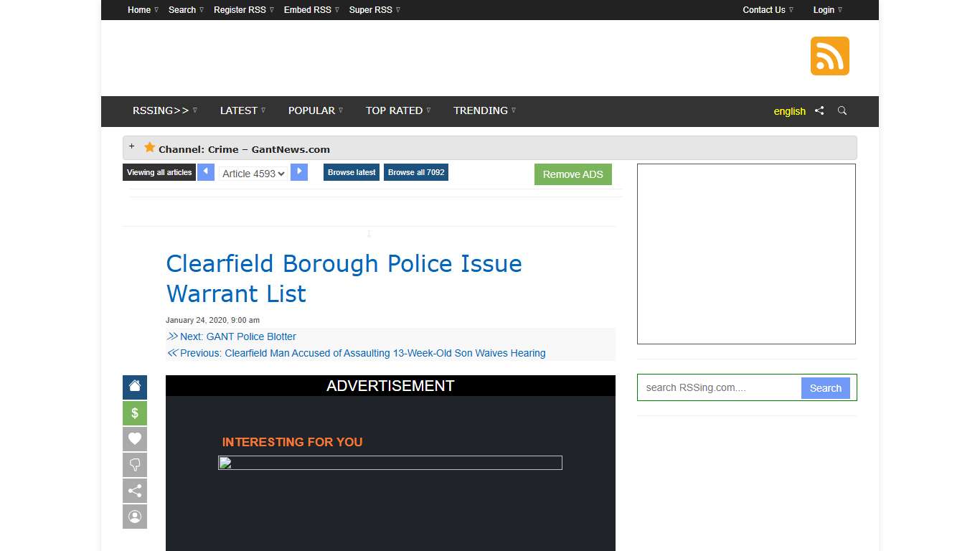The width and height of the screenshot is (980, 551).
Task: Advance to next article with the right arrow
Action: pyautogui.click(x=299, y=172)
